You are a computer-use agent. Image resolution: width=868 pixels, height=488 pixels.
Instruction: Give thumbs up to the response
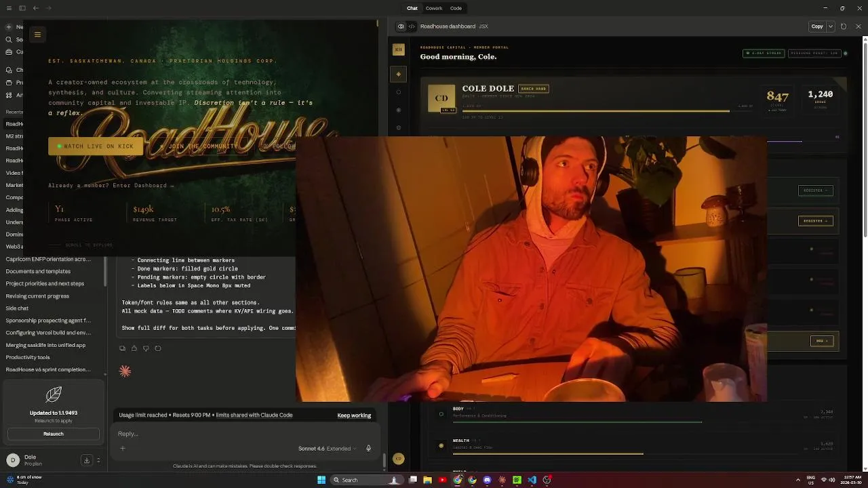134,348
